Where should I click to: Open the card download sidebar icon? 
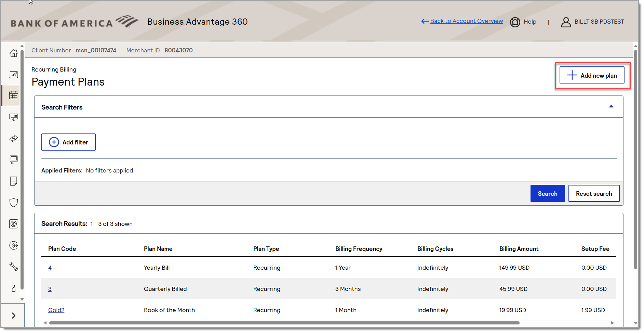pos(14,117)
